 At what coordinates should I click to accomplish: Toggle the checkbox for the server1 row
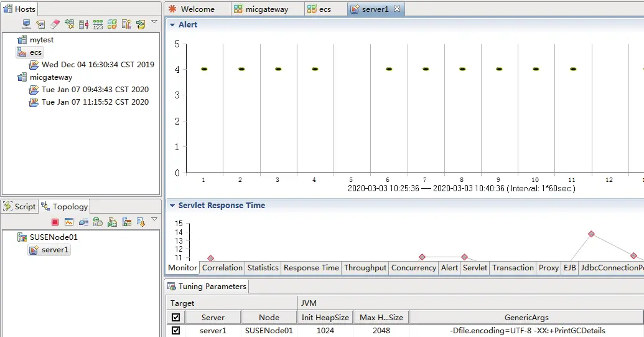[176, 330]
